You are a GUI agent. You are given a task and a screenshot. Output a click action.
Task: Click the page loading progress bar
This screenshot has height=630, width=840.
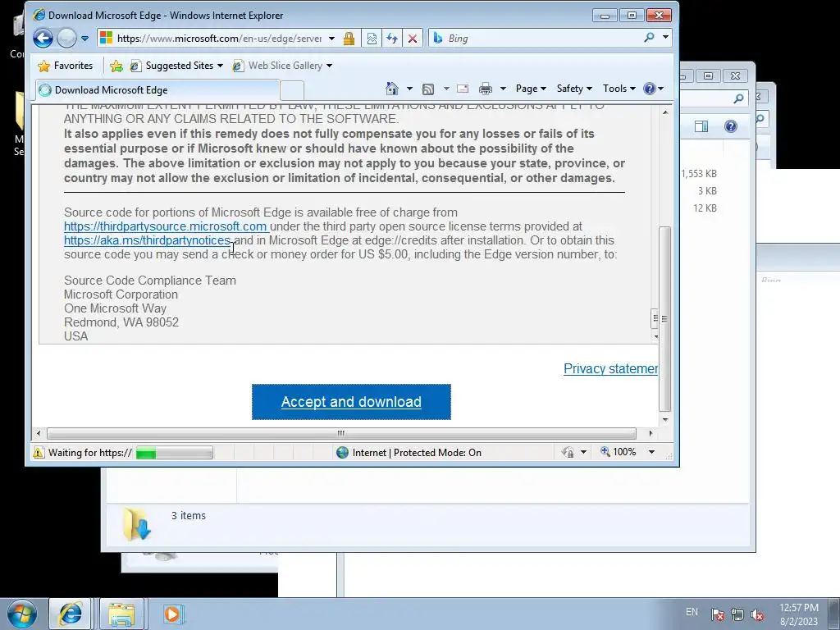[175, 453]
